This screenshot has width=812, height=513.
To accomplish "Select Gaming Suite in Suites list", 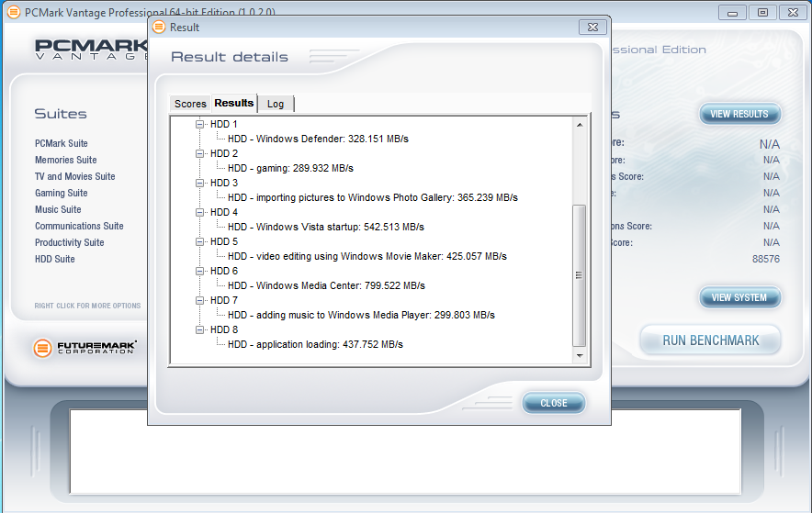I will tap(62, 193).
